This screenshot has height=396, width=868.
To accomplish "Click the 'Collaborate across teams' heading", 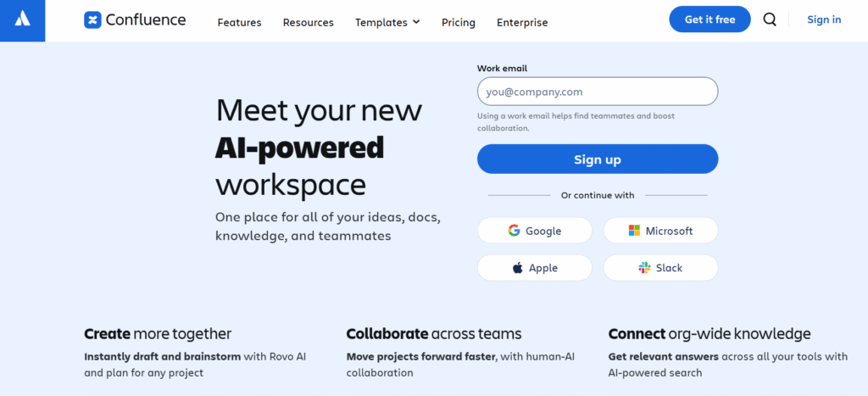I will [434, 334].
